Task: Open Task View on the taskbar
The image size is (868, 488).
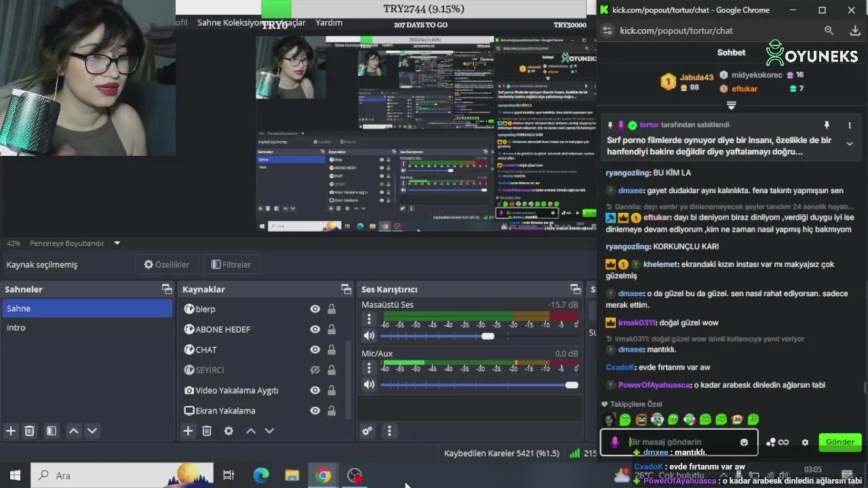Action: pos(229,475)
